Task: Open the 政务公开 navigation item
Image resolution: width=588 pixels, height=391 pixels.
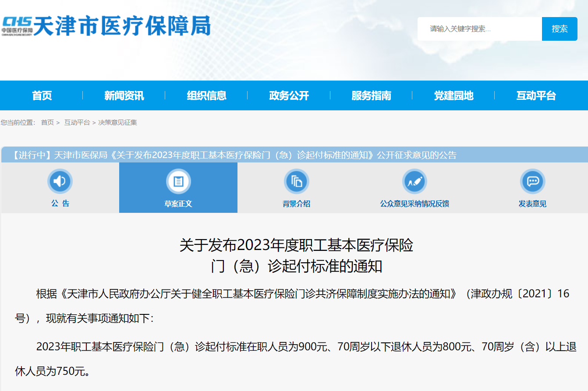Action: click(x=289, y=95)
